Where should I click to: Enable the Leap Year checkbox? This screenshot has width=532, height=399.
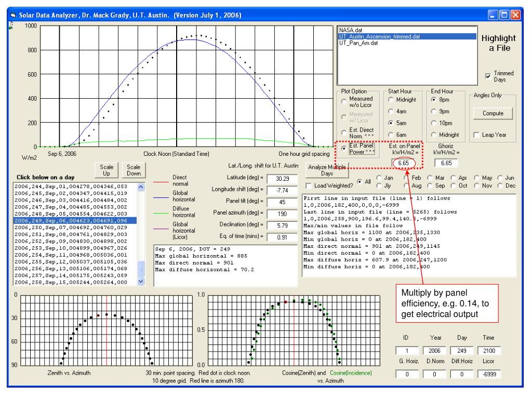[x=476, y=135]
